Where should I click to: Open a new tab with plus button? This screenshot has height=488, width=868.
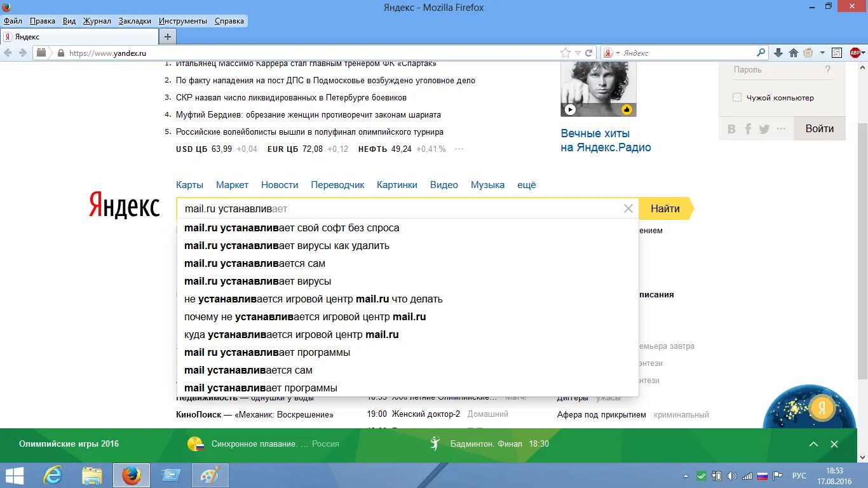click(168, 37)
